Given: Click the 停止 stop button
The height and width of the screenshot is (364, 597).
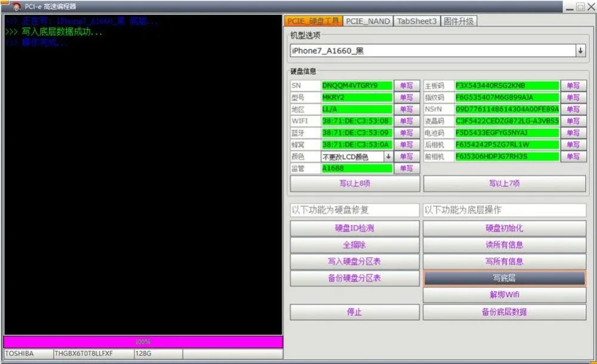Looking at the screenshot, I should coord(355,312).
